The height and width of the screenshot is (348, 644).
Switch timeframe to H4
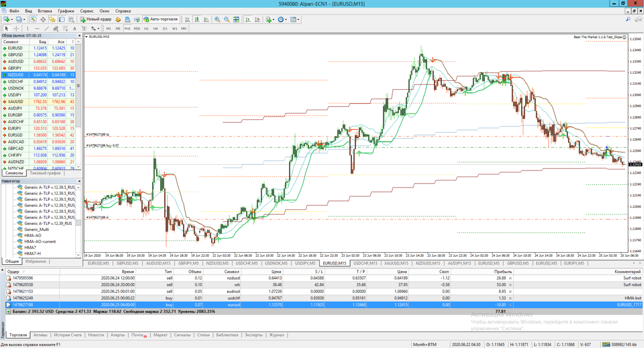coord(155,28)
